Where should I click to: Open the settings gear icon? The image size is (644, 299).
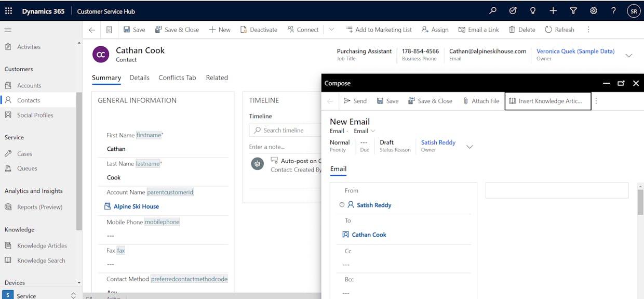coord(593,11)
